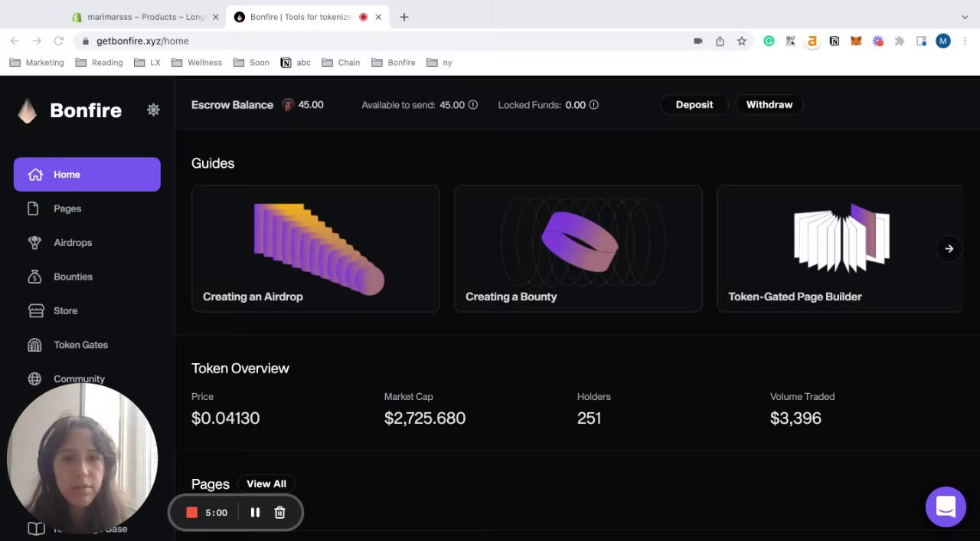Show info tooltip for Locked Funds
This screenshot has height=541, width=980.
coord(593,105)
